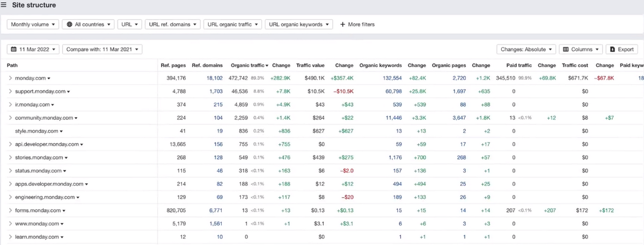The height and width of the screenshot is (245, 644).
Task: Open the 11 Mar 2022 date picker
Action: [x=33, y=49]
